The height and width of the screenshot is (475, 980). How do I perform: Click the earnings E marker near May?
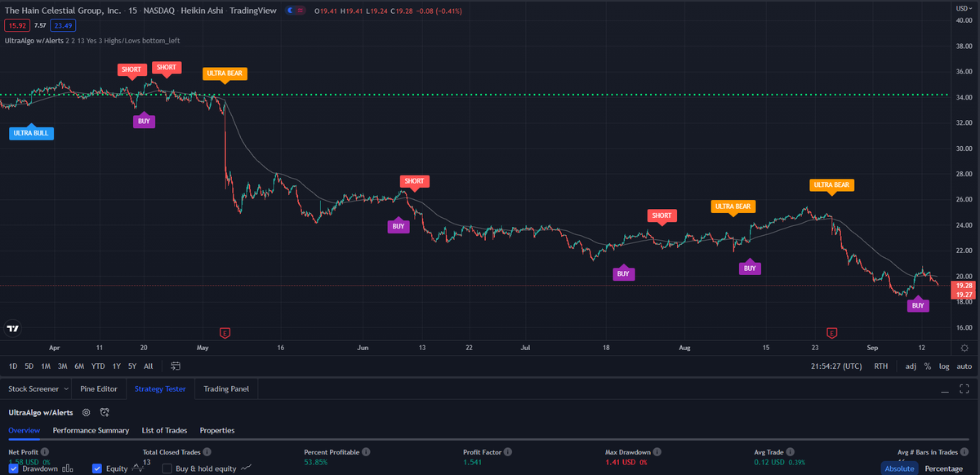point(225,332)
